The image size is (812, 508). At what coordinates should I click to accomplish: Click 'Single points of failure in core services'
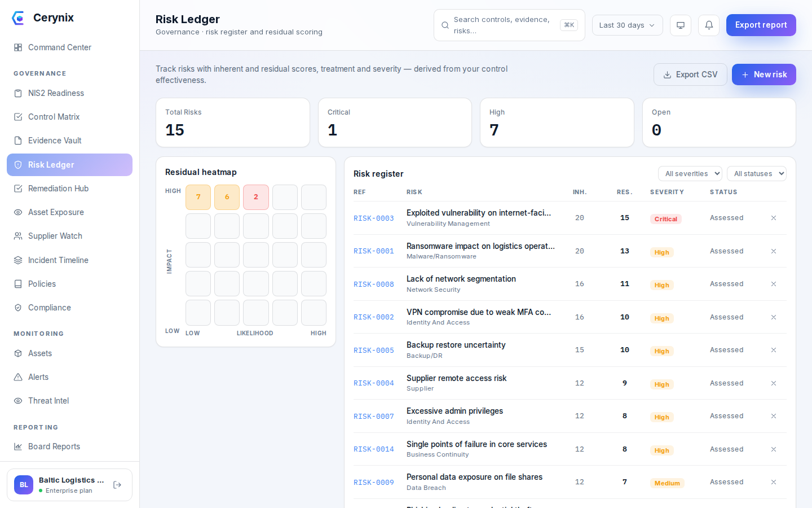(x=477, y=444)
